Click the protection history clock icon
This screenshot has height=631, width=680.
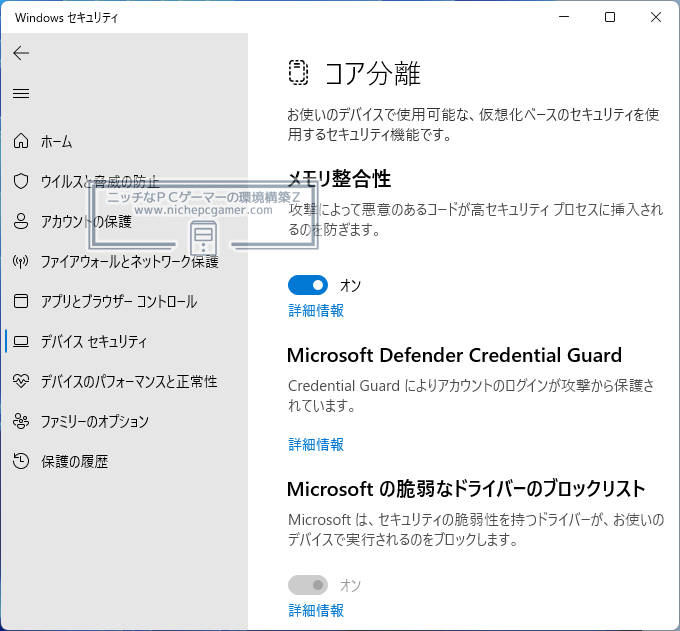(x=21, y=461)
